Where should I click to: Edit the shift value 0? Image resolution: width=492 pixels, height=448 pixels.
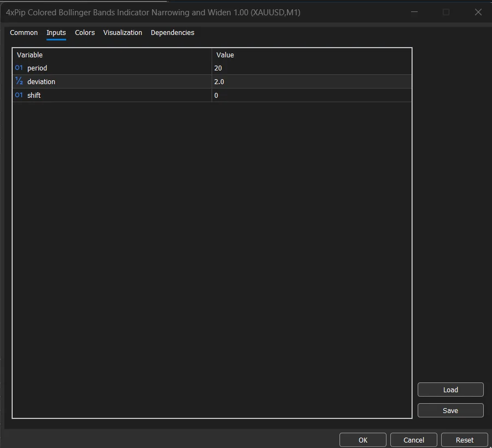coord(312,95)
